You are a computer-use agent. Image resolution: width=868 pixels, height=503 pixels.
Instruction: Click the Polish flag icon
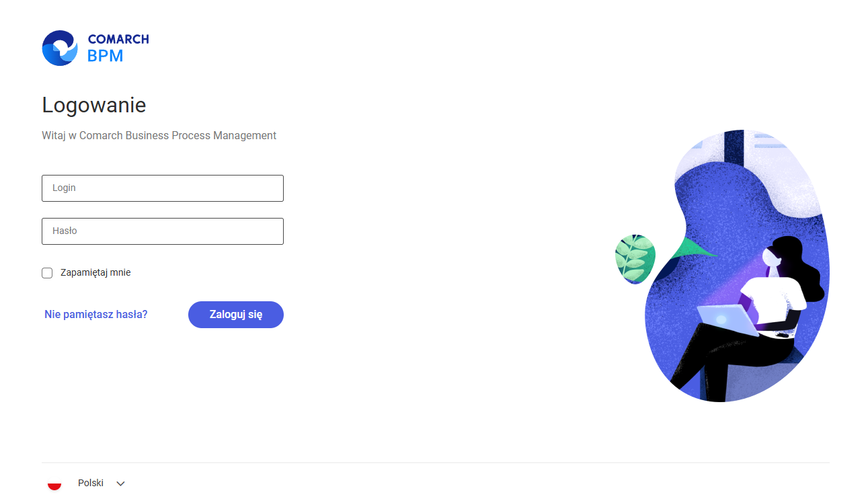(x=54, y=483)
